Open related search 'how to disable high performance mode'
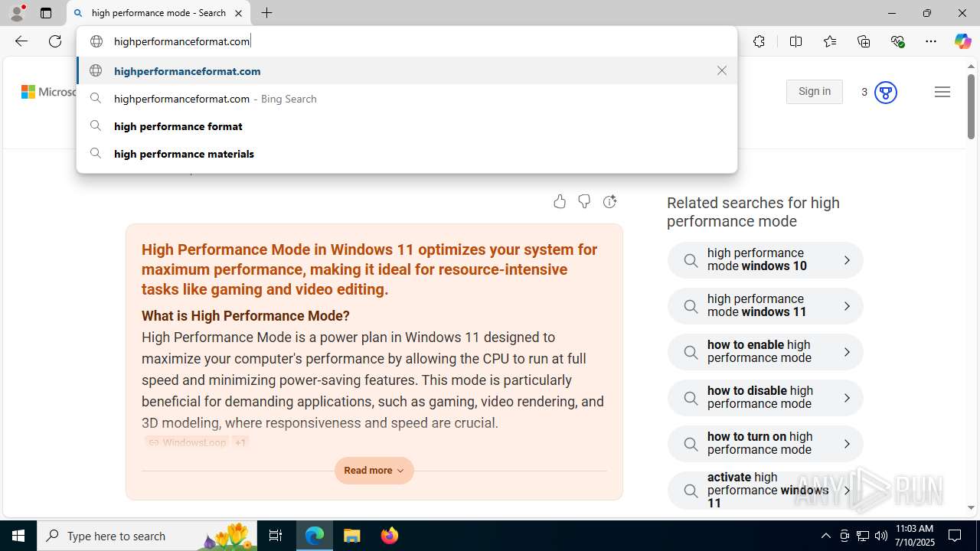 (x=766, y=398)
